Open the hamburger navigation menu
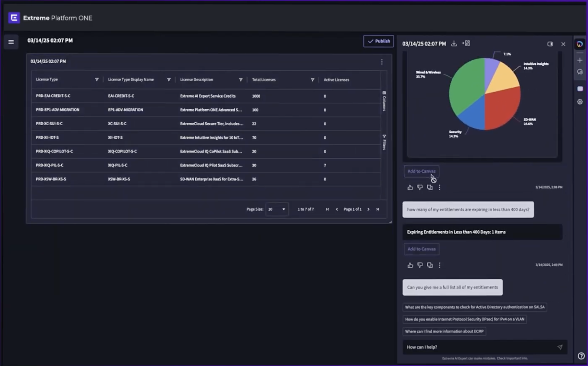This screenshot has width=588, height=366. [11, 42]
